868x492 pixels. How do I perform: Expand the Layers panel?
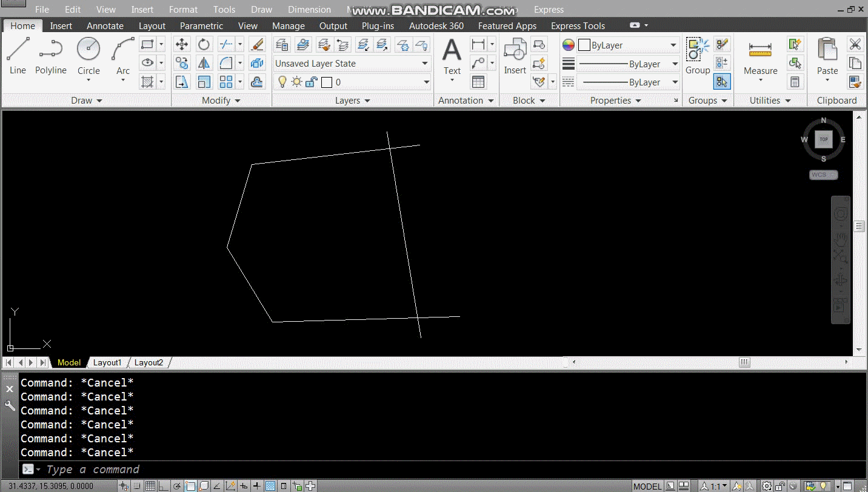[x=352, y=101]
